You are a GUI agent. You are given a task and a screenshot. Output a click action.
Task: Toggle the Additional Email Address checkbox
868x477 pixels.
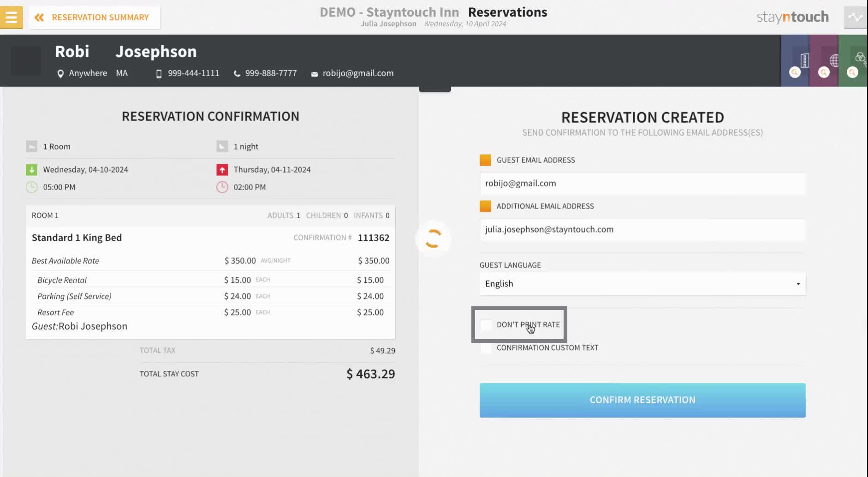tap(485, 206)
